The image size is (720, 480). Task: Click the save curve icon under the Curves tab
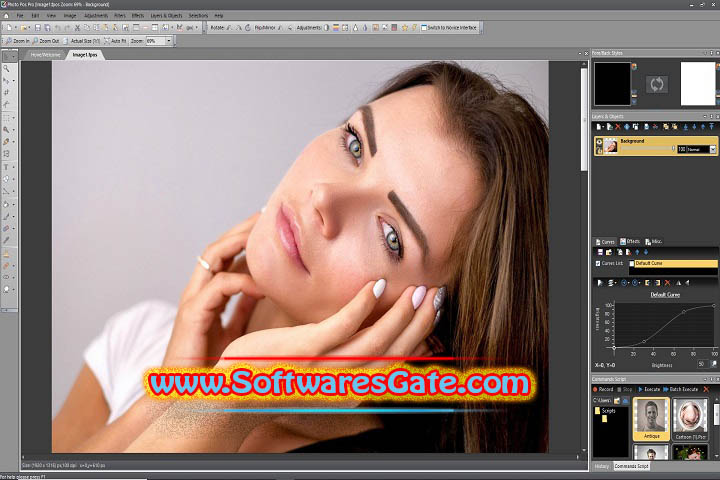tap(600, 252)
